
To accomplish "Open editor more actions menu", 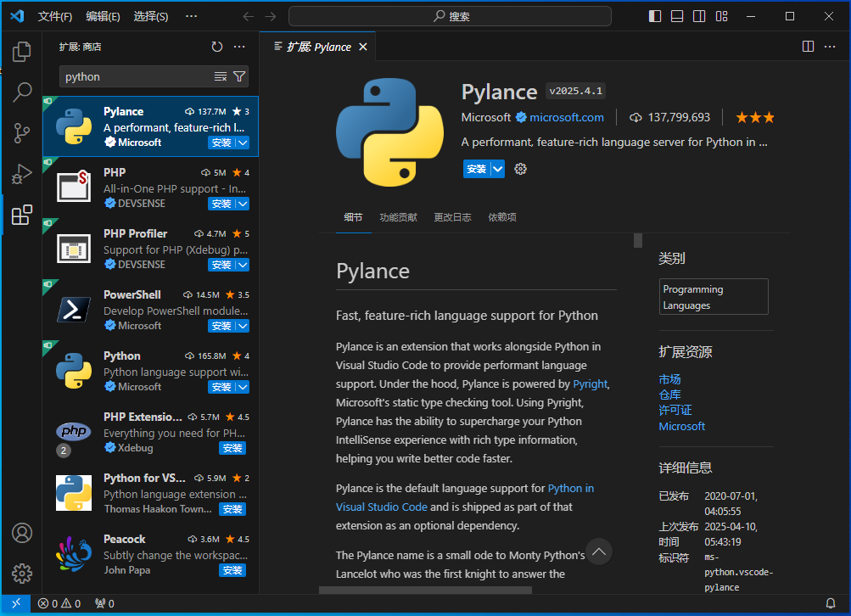I will pos(830,47).
